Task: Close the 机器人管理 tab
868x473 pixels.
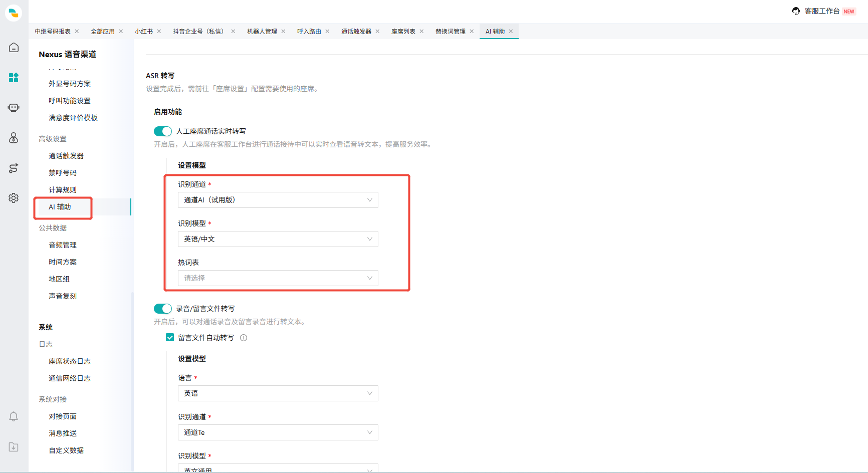Action: click(283, 31)
